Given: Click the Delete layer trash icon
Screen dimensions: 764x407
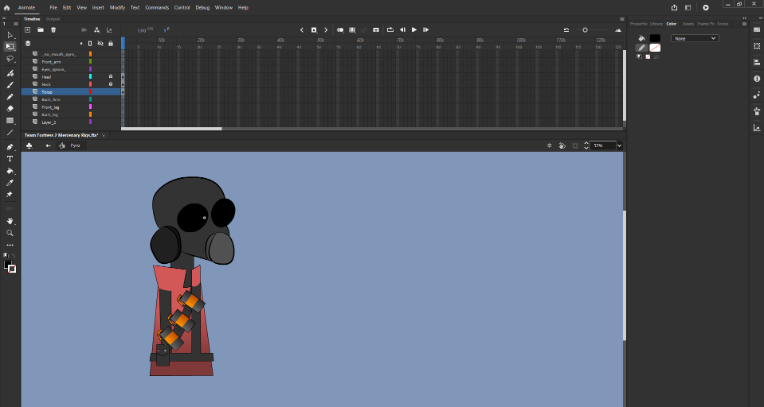Looking at the screenshot, I should coord(54,30).
